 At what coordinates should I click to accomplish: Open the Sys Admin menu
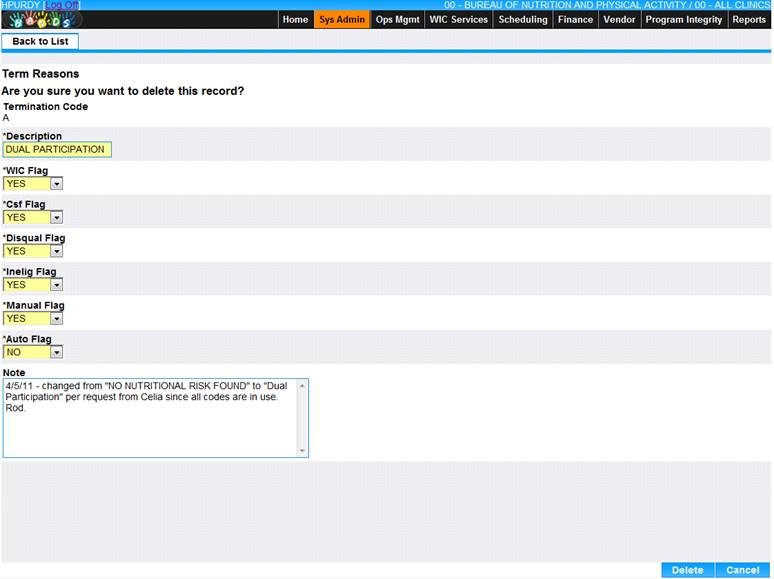point(342,20)
